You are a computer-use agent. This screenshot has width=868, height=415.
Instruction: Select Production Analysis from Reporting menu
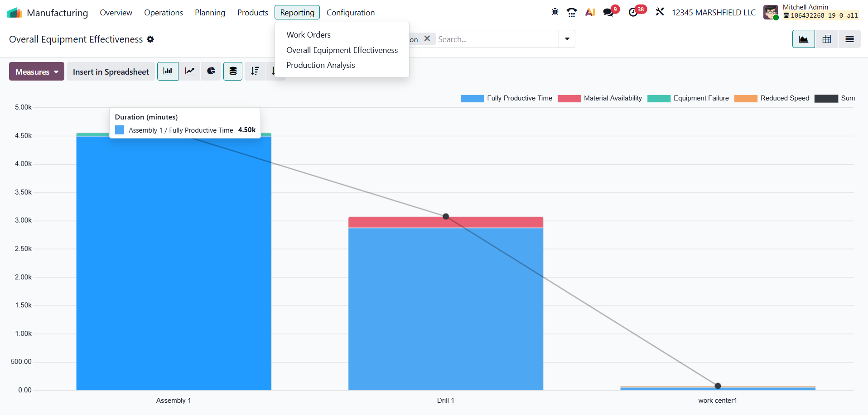point(320,65)
